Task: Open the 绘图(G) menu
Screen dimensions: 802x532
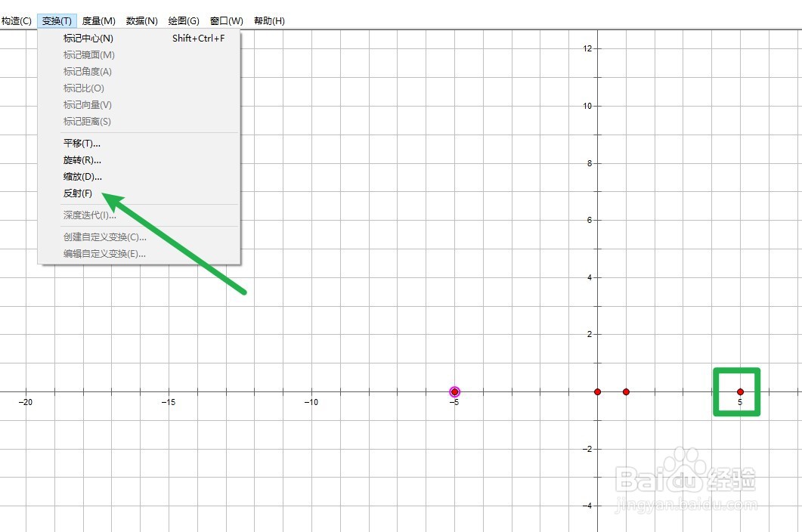Action: coord(184,21)
